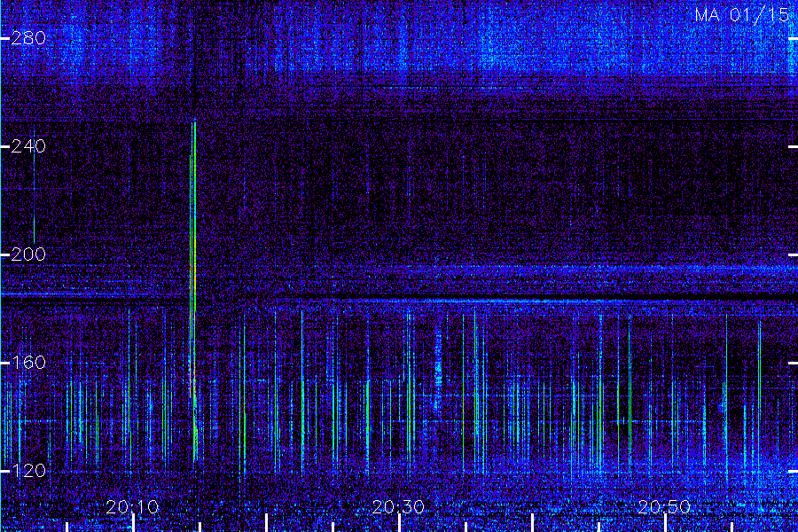Click the 120 frequency axis label
This screenshot has width=798, height=532.
[28, 471]
